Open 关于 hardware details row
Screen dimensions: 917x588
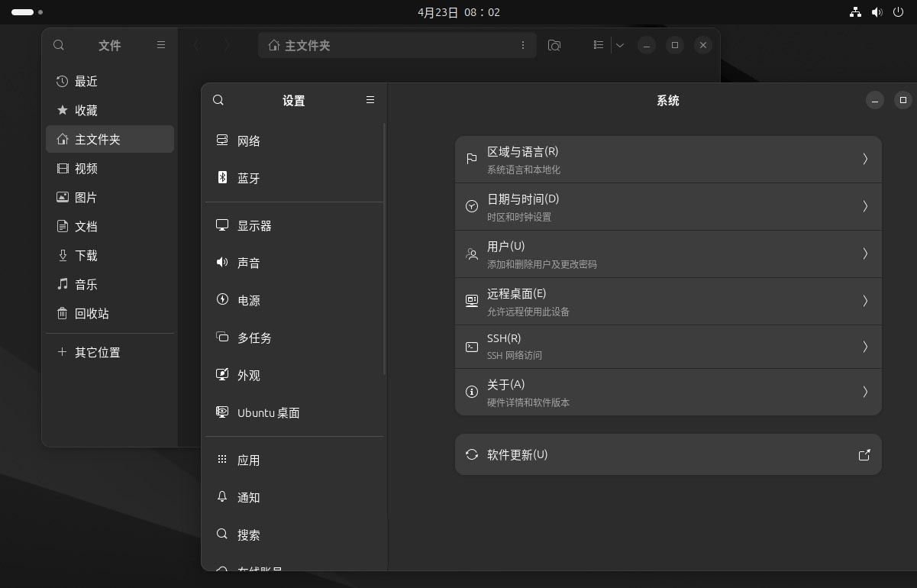tap(668, 393)
